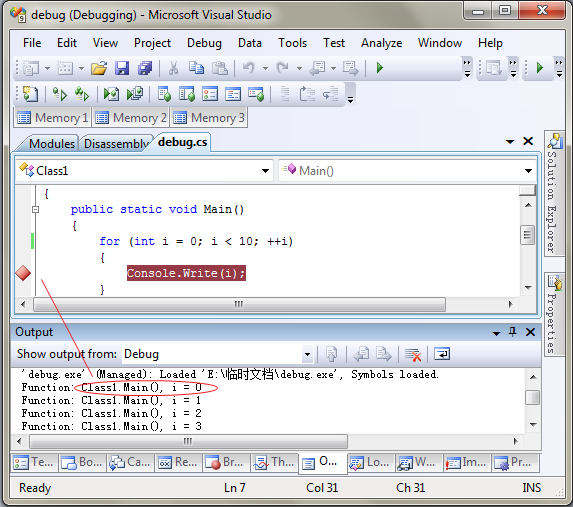Click the red breakpoint marker in margin
The height and width of the screenshot is (507, 573).
coord(23,273)
